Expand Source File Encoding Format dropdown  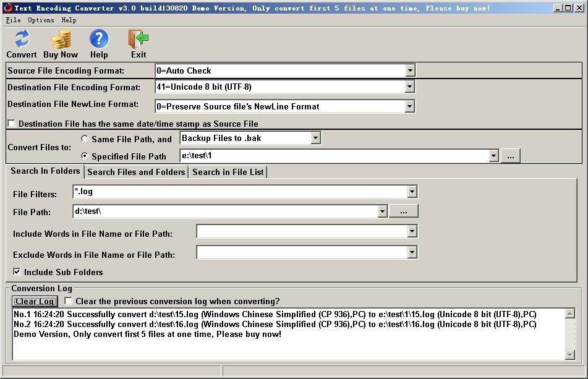(410, 70)
